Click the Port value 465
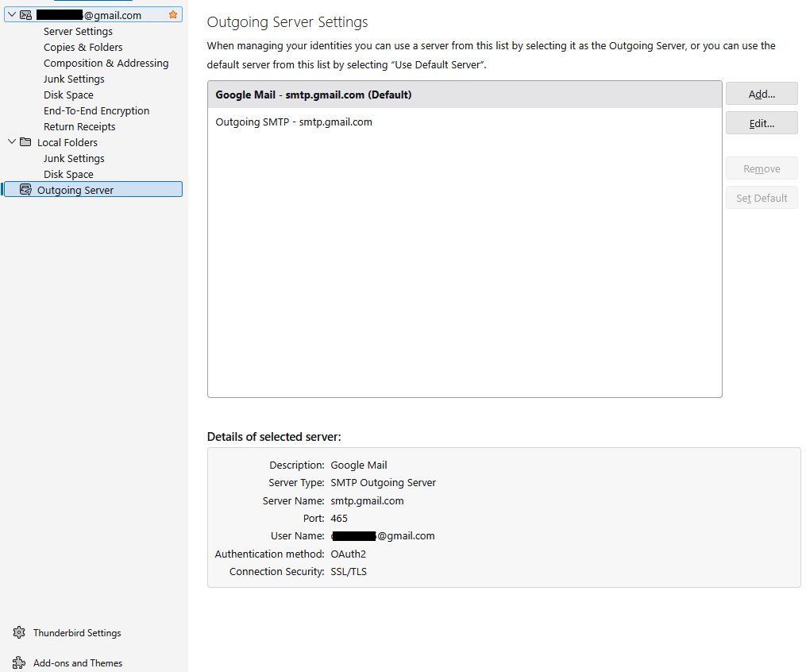 point(339,518)
